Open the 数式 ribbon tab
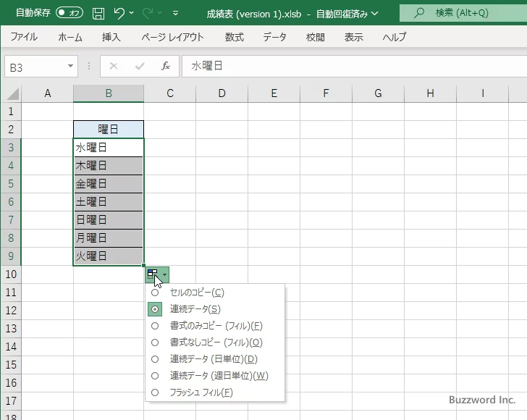The image size is (527, 420). coord(235,37)
